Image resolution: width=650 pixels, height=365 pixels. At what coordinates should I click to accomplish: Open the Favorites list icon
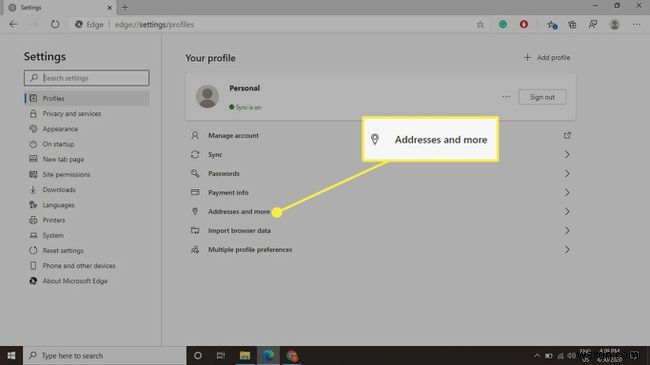coord(552,25)
